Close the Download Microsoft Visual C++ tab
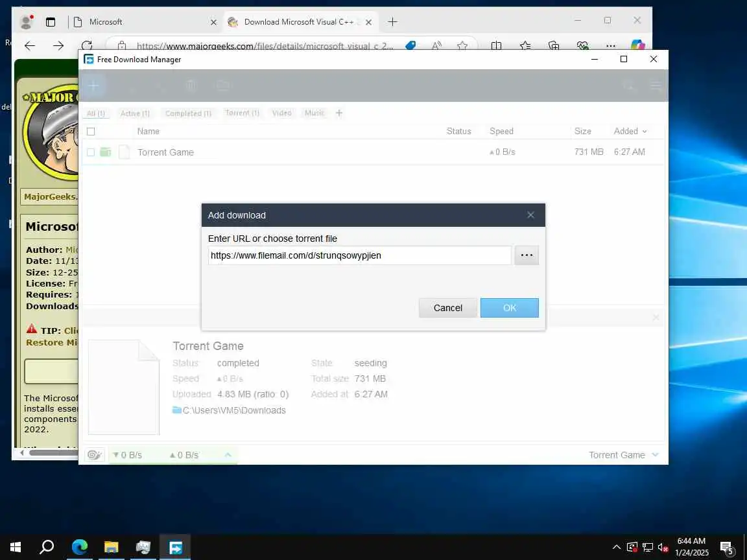The width and height of the screenshot is (747, 560). (x=368, y=22)
